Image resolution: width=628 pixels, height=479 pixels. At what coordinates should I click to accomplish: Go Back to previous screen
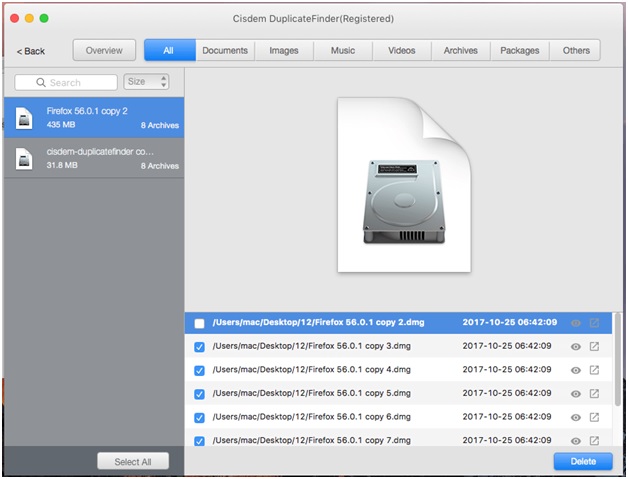coord(31,51)
